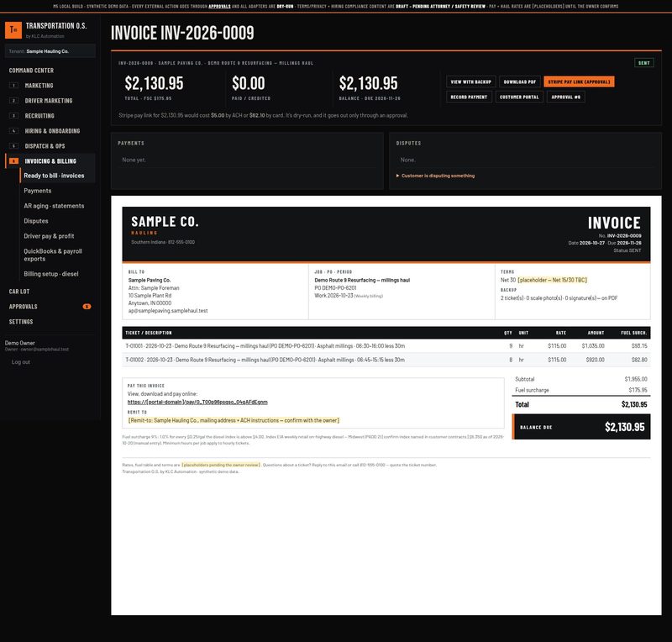Click the View With Backup button
This screenshot has height=642, width=672.
(x=470, y=82)
